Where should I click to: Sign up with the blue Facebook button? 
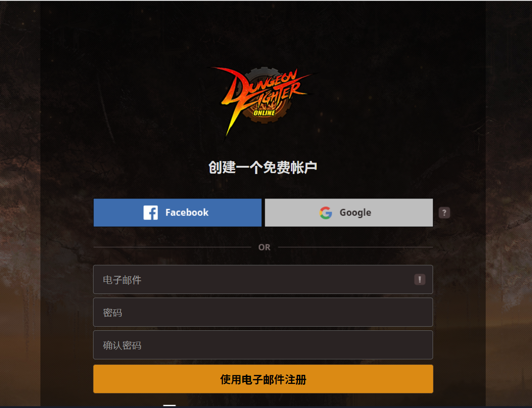pos(177,213)
